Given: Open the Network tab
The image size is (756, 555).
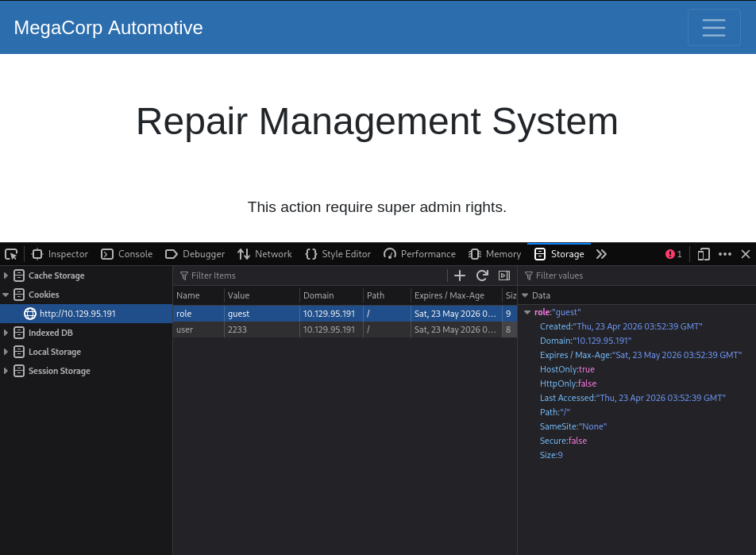Looking at the screenshot, I should coord(264,254).
